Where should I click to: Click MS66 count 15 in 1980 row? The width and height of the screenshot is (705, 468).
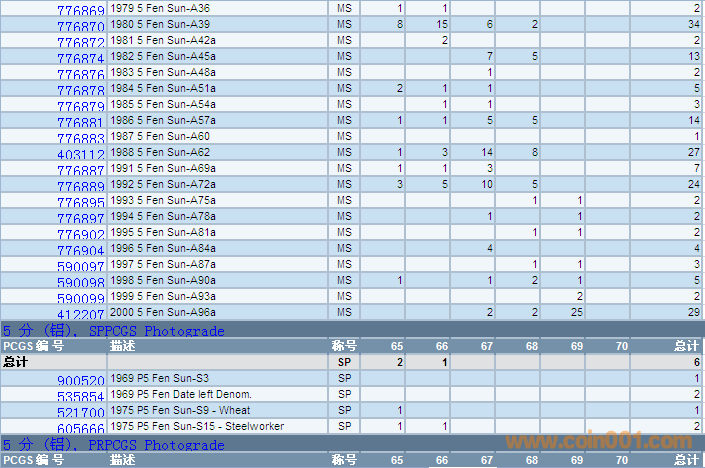point(441,24)
